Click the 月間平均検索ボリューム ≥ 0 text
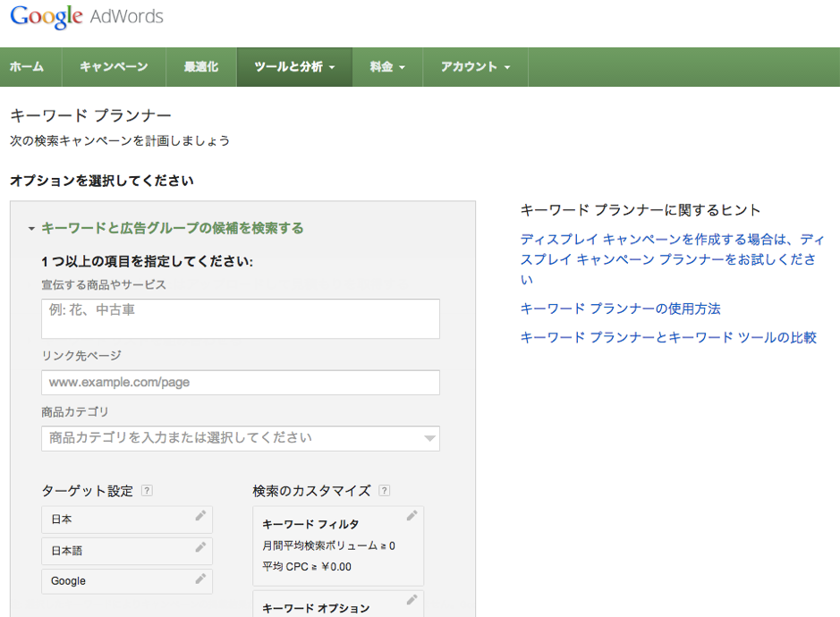This screenshot has height=617, width=840. [328, 545]
